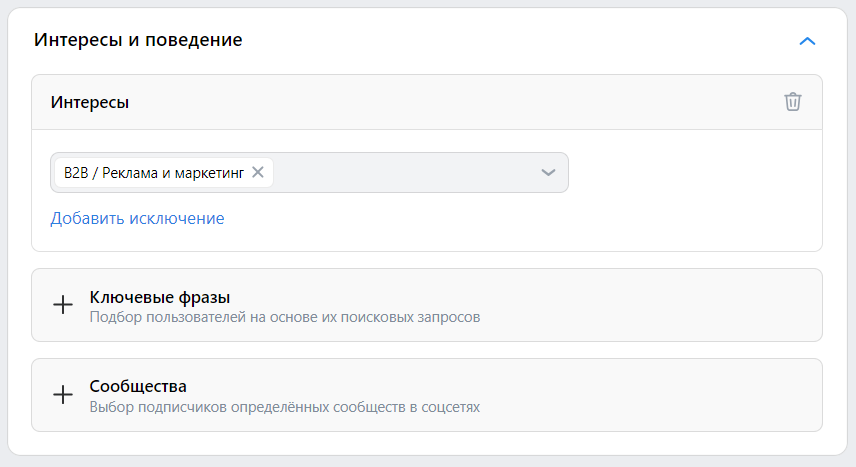Click blank space right of the interests dropdown
Image resolution: width=856 pixels, height=467 pixels.
[693, 173]
